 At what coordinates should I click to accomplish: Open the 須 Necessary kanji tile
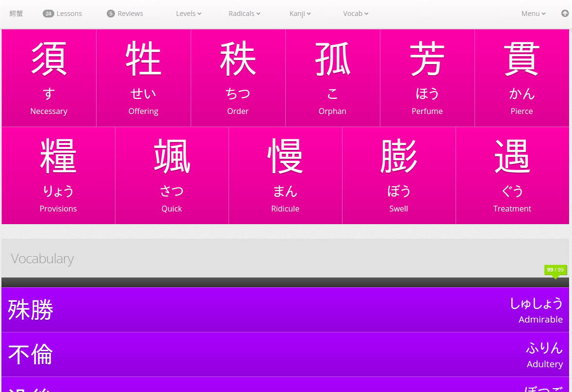point(49,78)
